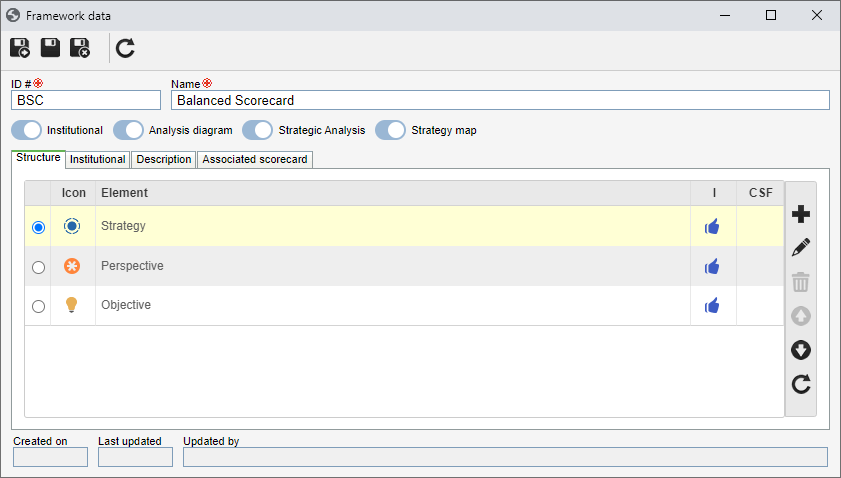
Task: Toggle the Analysis diagram switch
Action: pyautogui.click(x=128, y=130)
